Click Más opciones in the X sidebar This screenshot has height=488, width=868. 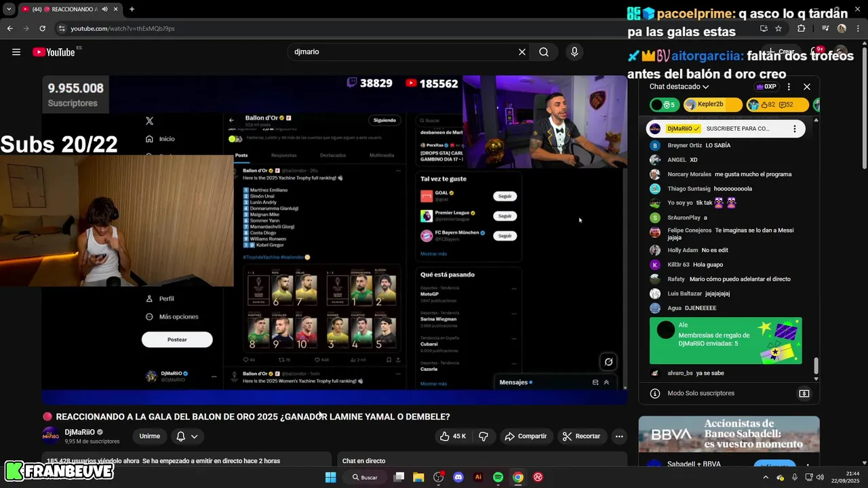pos(172,317)
